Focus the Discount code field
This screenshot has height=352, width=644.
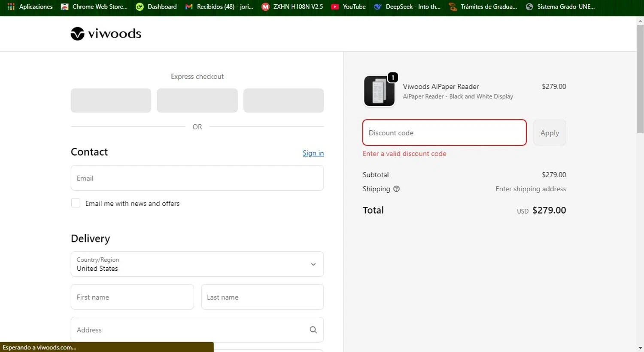(444, 133)
